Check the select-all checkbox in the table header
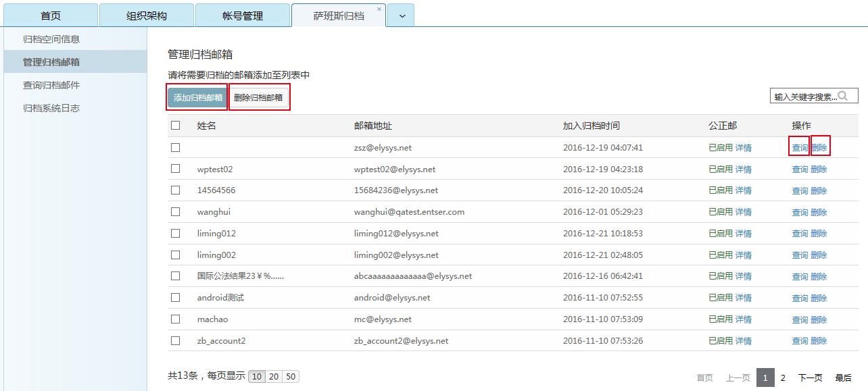 176,126
